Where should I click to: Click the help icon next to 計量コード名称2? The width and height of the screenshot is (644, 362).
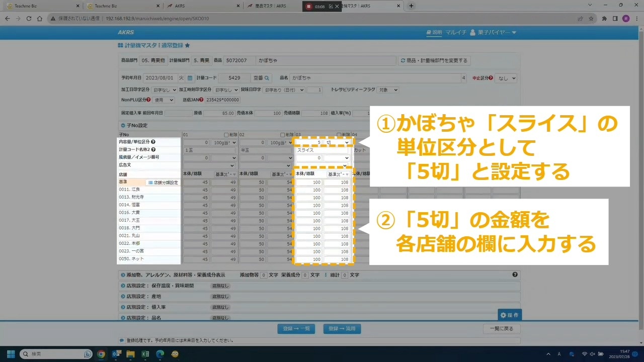coord(153,150)
